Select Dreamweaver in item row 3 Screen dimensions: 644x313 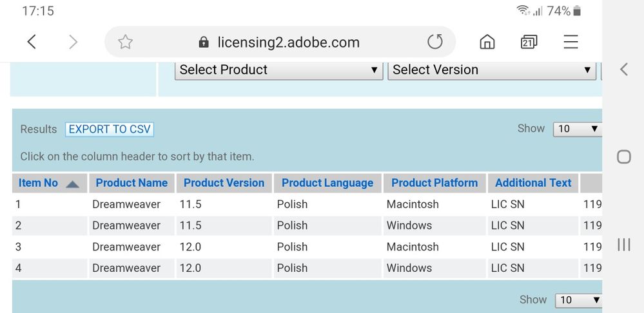pyautogui.click(x=126, y=247)
